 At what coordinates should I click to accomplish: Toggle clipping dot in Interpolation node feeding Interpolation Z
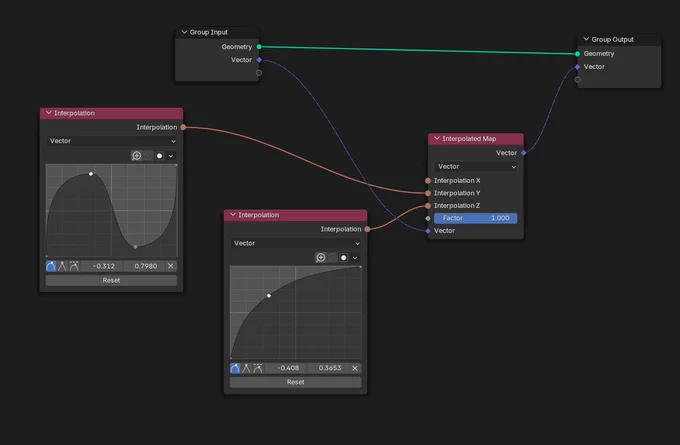point(343,258)
